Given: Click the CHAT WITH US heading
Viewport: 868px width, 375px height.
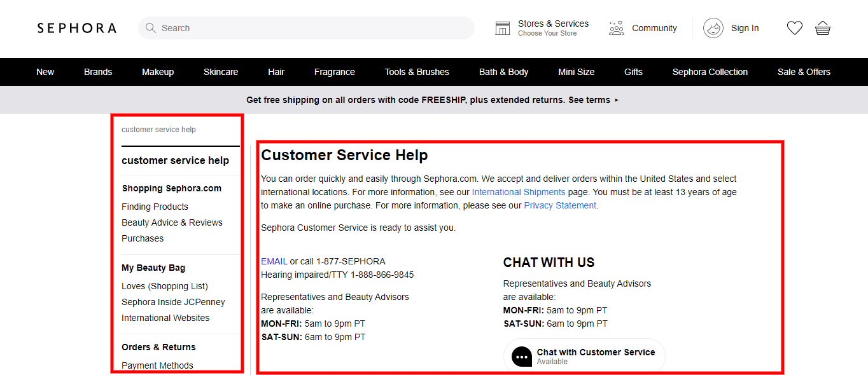Looking at the screenshot, I should pyautogui.click(x=549, y=262).
